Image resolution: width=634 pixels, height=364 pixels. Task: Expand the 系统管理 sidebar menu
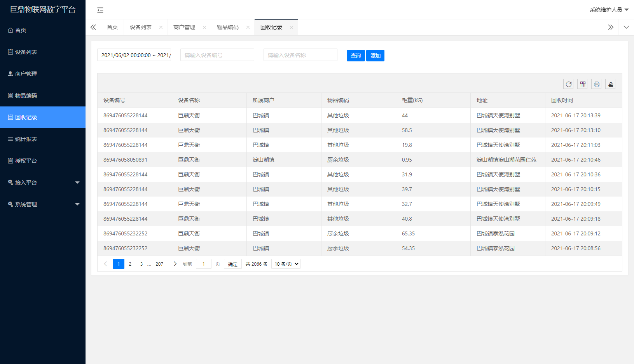(43, 204)
